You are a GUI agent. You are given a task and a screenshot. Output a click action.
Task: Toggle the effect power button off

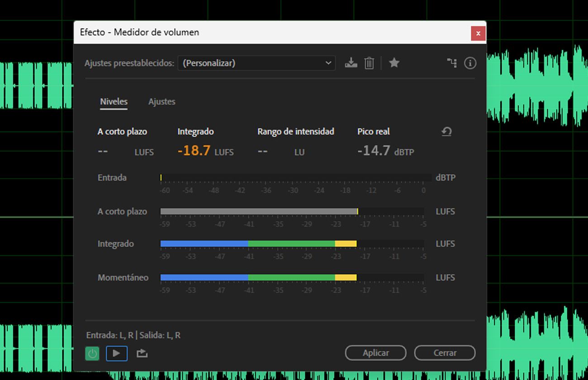(x=92, y=353)
